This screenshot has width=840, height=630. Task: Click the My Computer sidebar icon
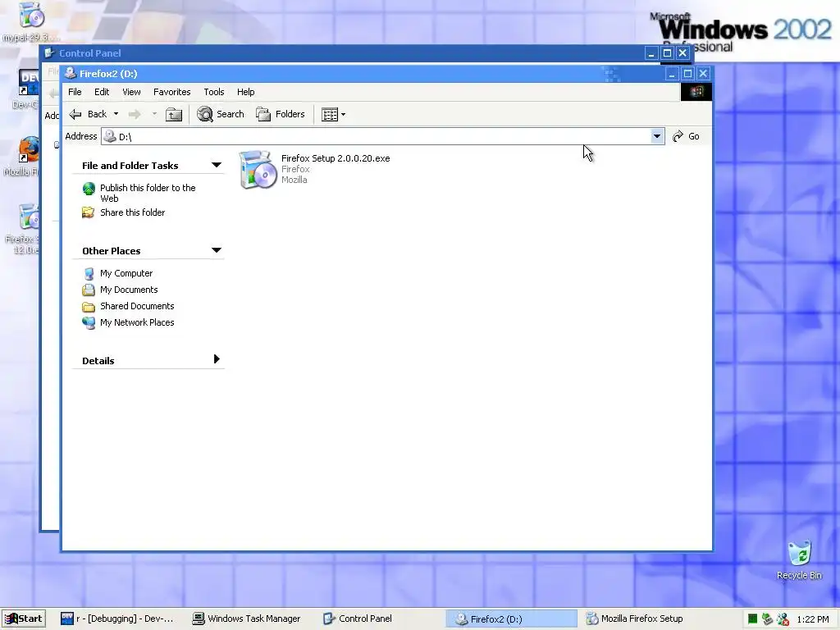pos(89,274)
